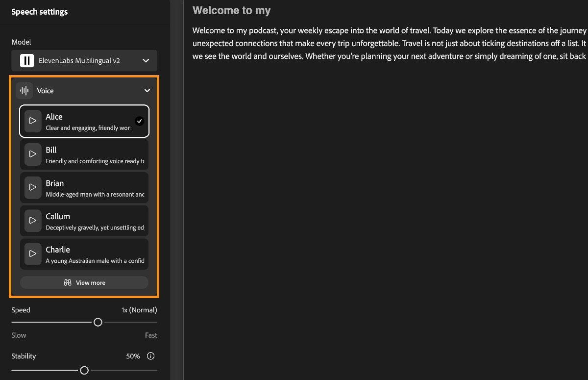Click the Stability info icon
The height and width of the screenshot is (380, 588).
(x=150, y=356)
